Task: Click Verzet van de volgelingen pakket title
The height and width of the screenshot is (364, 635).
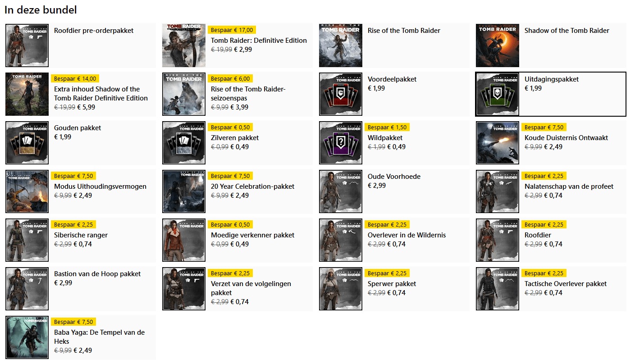Action: 251,288
